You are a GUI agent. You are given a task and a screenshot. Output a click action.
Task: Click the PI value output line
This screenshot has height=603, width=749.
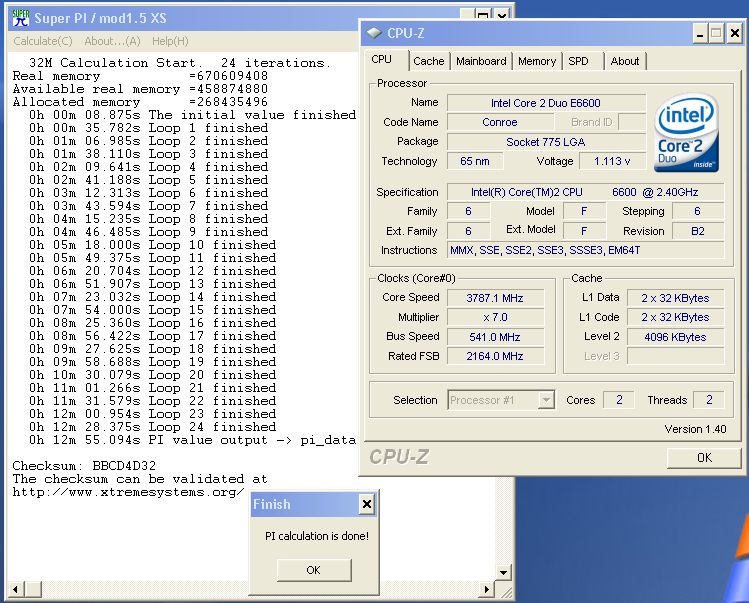193,440
